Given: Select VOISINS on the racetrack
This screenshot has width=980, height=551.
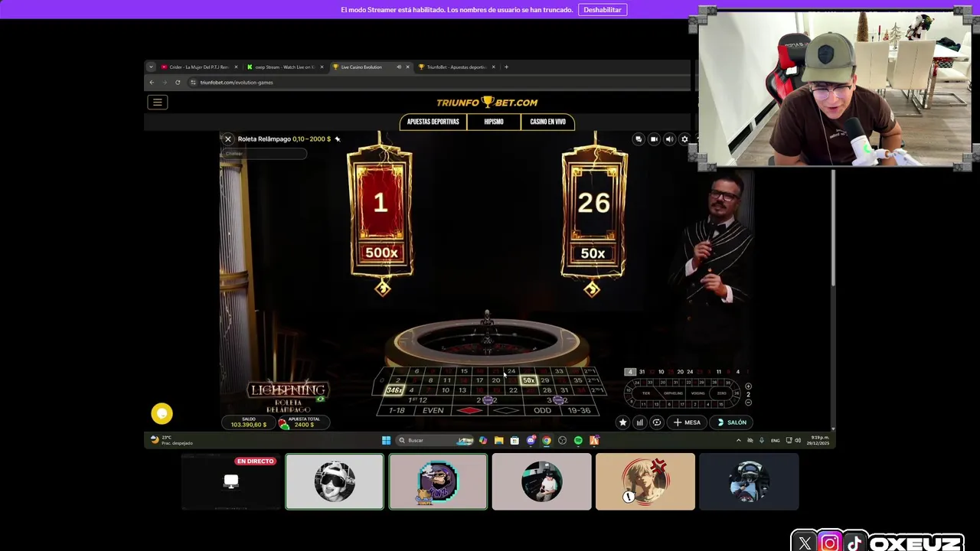Looking at the screenshot, I should (697, 393).
